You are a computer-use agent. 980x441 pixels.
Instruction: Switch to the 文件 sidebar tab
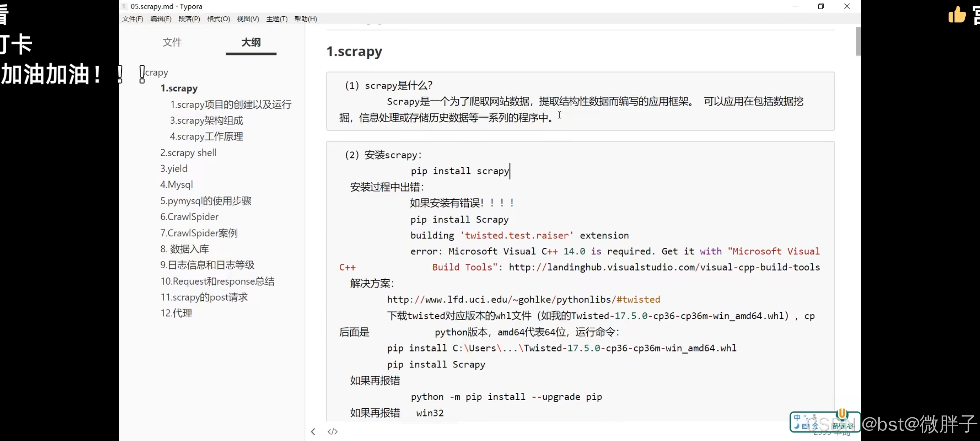pos(172,42)
